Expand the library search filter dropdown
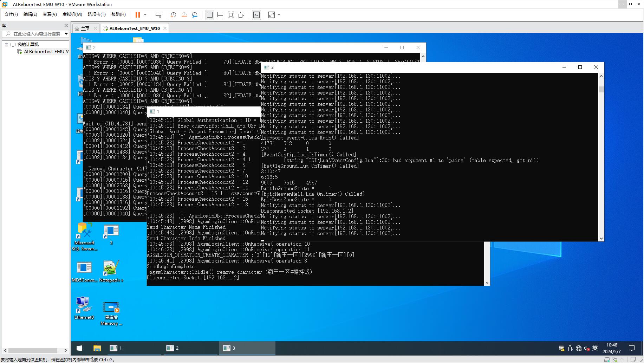644x363 pixels. coord(66,34)
